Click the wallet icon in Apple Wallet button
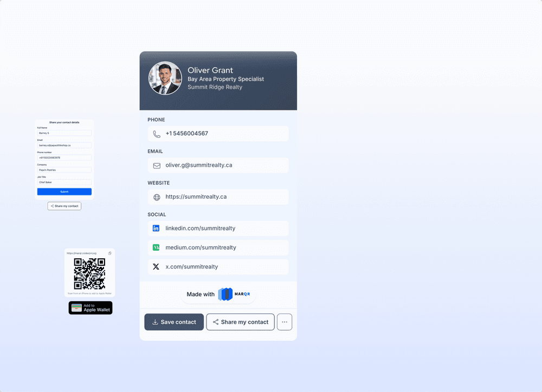This screenshot has width=542, height=392. pos(77,308)
